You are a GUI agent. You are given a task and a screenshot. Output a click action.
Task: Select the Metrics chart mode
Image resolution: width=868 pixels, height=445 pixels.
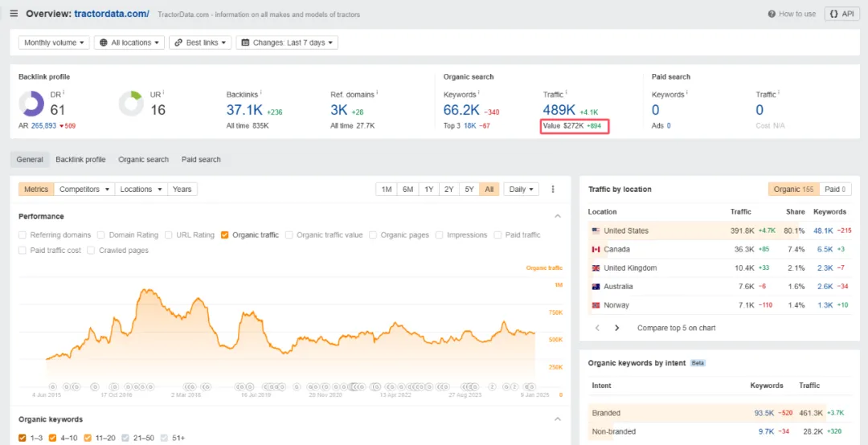[x=36, y=190]
